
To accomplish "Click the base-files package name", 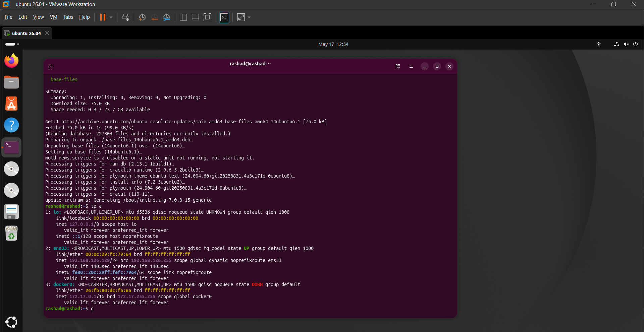I will tap(64, 79).
